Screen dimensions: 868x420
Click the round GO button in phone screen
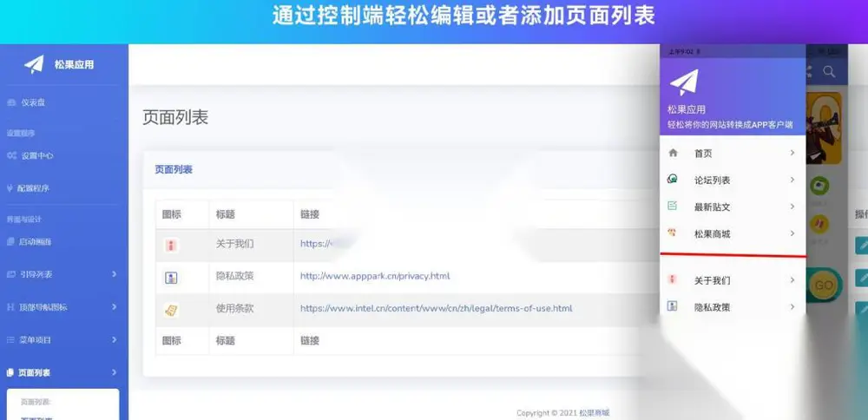click(x=824, y=285)
